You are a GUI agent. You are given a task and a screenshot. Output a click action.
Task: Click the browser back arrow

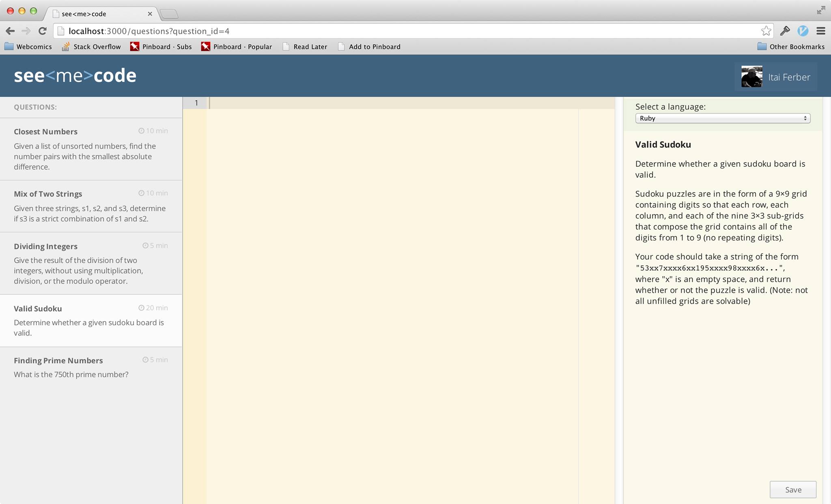pos(11,31)
